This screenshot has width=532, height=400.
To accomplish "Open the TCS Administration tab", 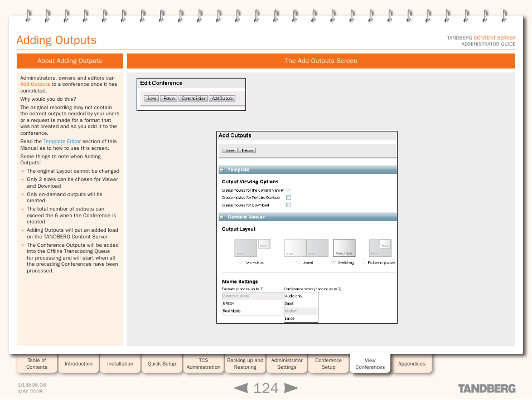I will coord(204,363).
